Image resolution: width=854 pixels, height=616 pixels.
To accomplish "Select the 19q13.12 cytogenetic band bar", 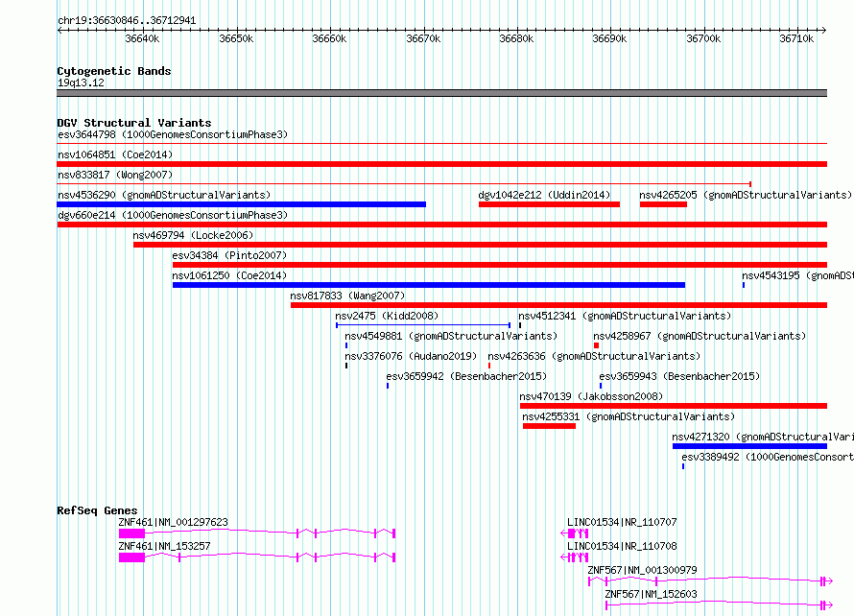I will (441, 93).
